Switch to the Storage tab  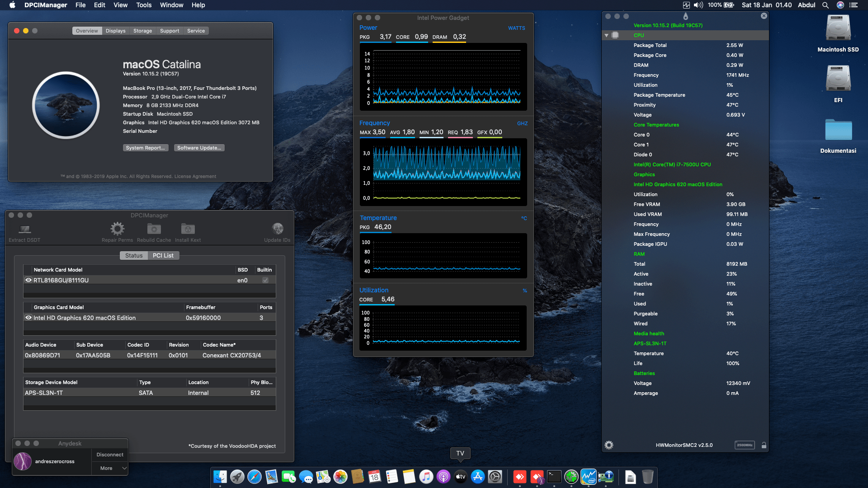point(142,31)
